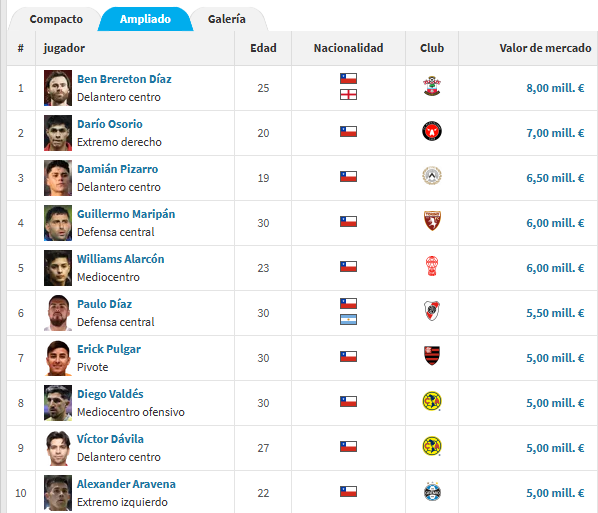Sort table by Valor de mercado header
The image size is (598, 513).
click(x=545, y=48)
